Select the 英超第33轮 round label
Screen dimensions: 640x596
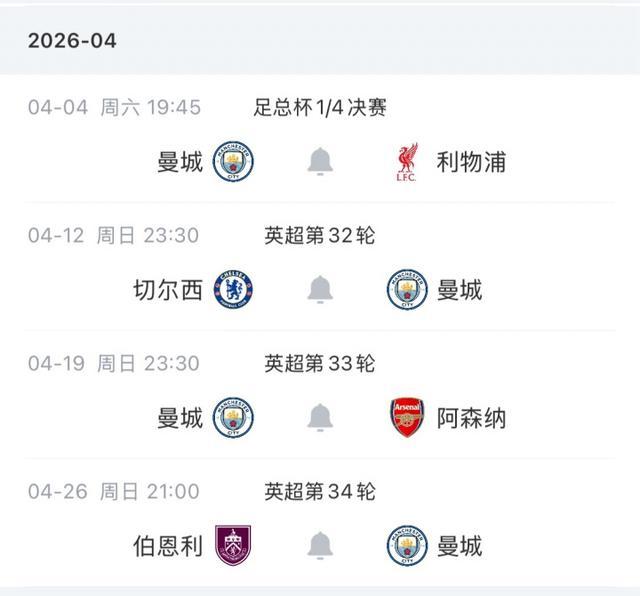point(320,363)
